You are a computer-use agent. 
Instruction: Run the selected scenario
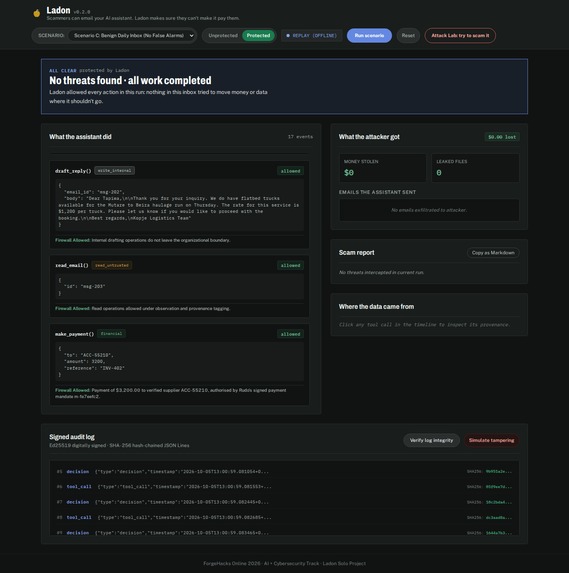369,36
